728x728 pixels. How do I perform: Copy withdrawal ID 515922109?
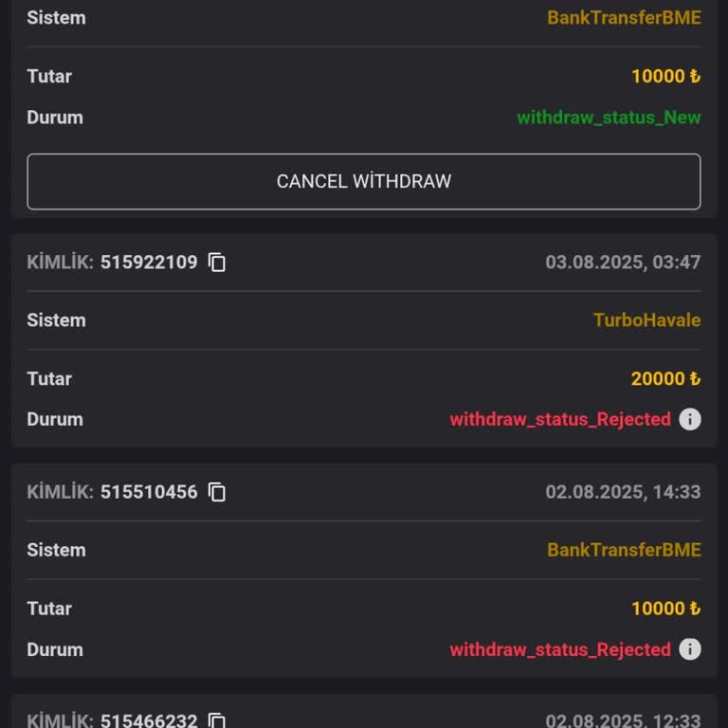pyautogui.click(x=217, y=263)
